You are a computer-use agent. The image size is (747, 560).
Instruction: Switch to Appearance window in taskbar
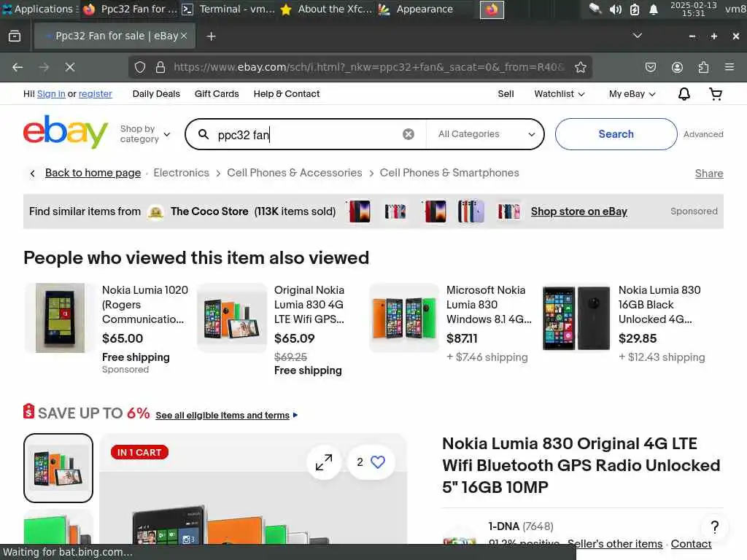point(415,9)
